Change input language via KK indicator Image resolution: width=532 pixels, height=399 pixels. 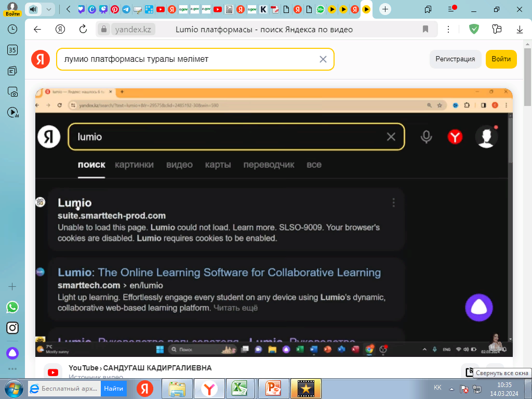tap(437, 388)
